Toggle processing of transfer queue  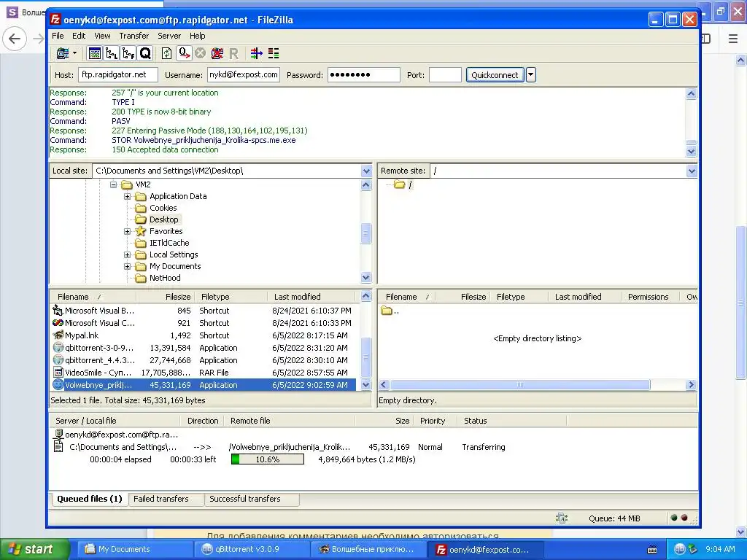pyautogui.click(x=183, y=53)
